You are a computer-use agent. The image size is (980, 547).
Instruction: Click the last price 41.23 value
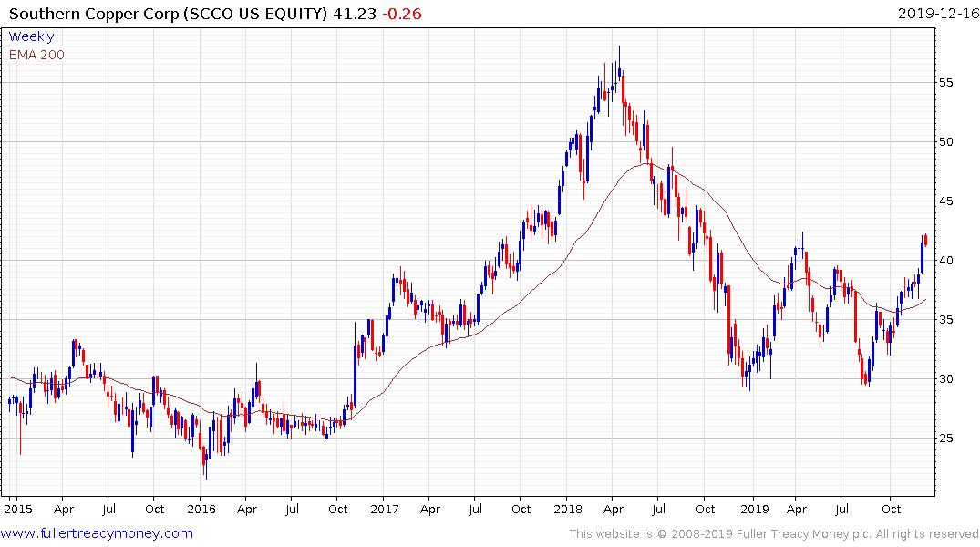click(355, 14)
